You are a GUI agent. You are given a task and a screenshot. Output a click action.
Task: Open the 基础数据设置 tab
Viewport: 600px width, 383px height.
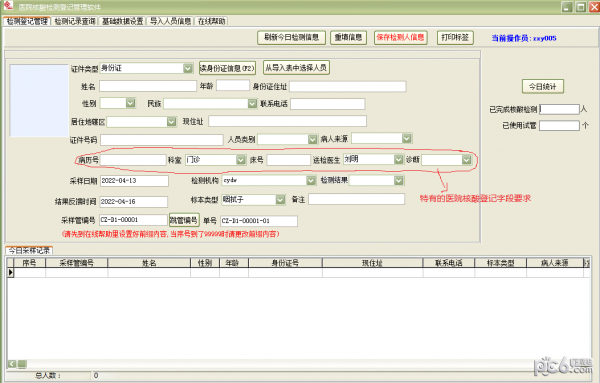pyautogui.click(x=122, y=21)
